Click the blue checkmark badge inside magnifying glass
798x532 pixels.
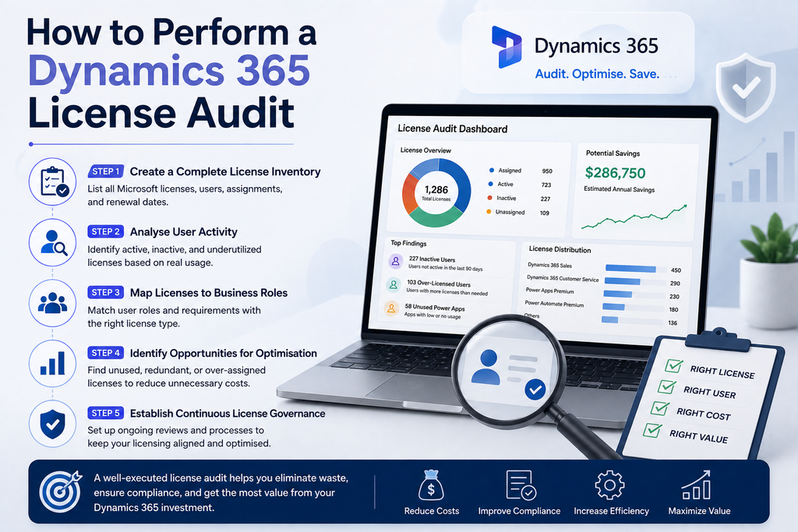point(535,389)
